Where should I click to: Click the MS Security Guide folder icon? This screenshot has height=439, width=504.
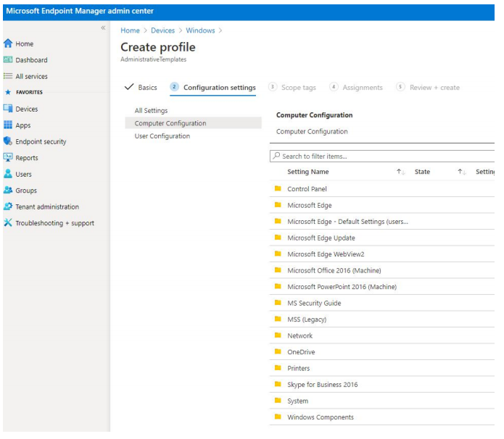[278, 303]
